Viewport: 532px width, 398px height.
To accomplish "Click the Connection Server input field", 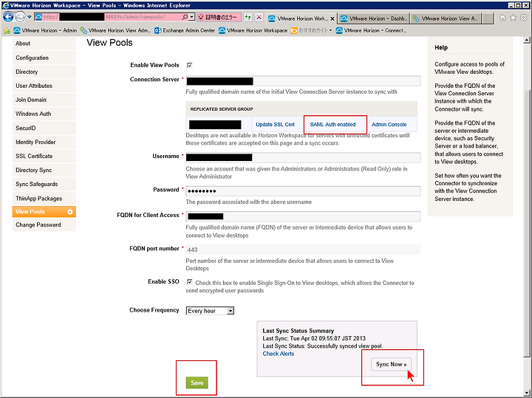I will click(303, 81).
